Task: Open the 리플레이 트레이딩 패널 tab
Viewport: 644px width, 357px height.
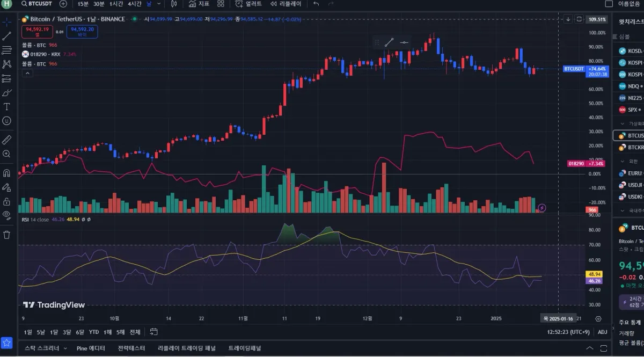Action: (186, 348)
